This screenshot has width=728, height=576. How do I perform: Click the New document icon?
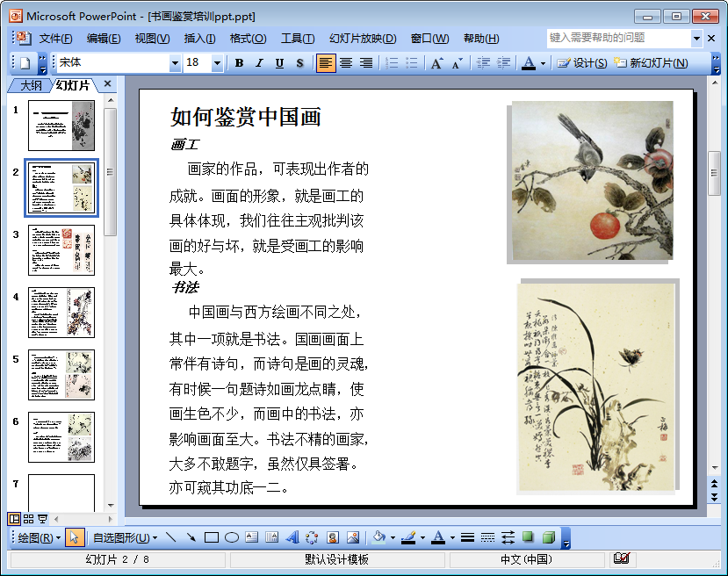click(25, 62)
